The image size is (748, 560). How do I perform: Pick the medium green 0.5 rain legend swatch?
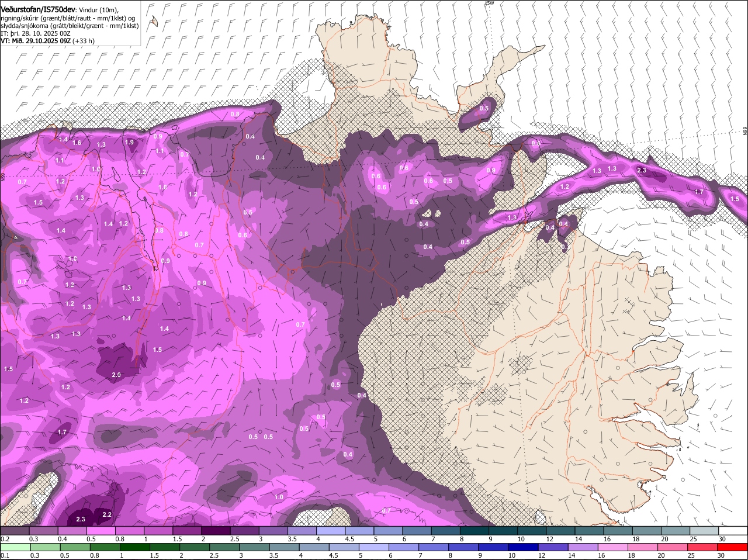click(75, 547)
